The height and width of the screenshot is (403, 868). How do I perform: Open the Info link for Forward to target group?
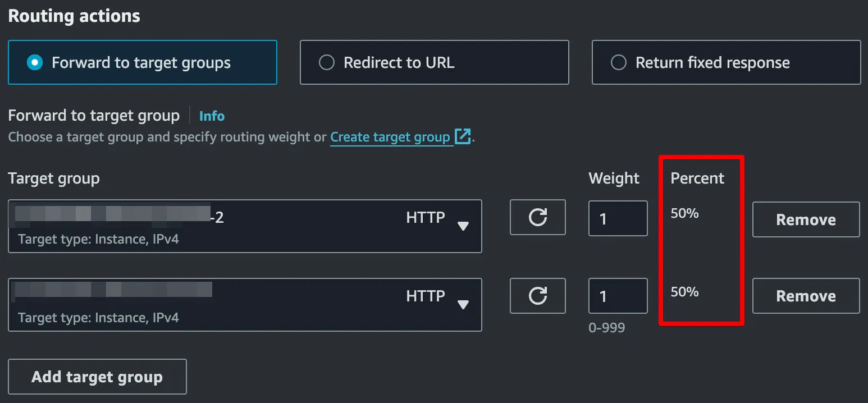pyautogui.click(x=212, y=116)
